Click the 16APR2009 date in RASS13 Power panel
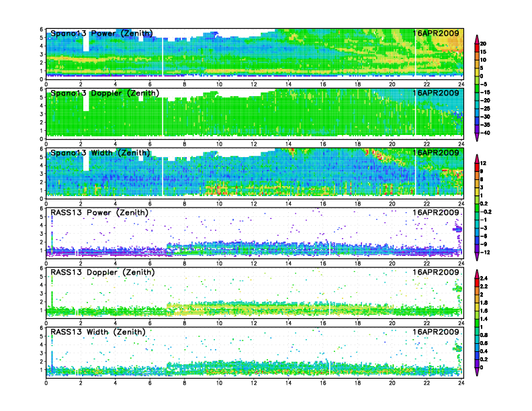 [x=436, y=213]
